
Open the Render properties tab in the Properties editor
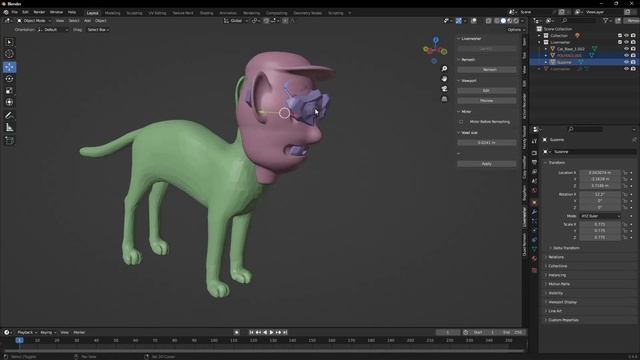coord(534,153)
